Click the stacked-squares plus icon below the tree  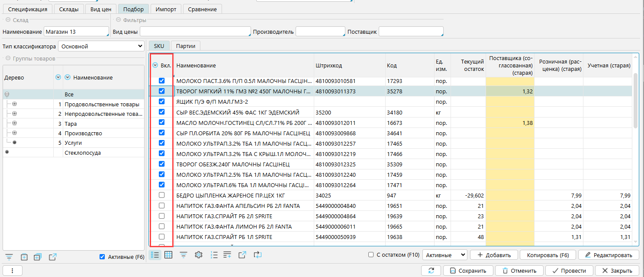click(38, 257)
